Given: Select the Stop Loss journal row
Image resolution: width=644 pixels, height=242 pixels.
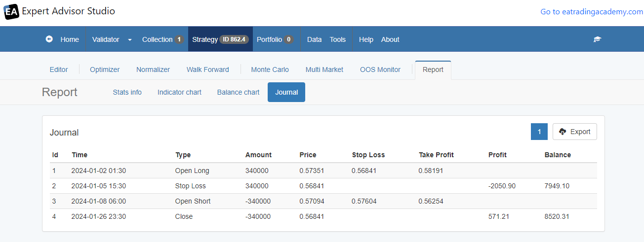Looking at the screenshot, I should click(323, 186).
